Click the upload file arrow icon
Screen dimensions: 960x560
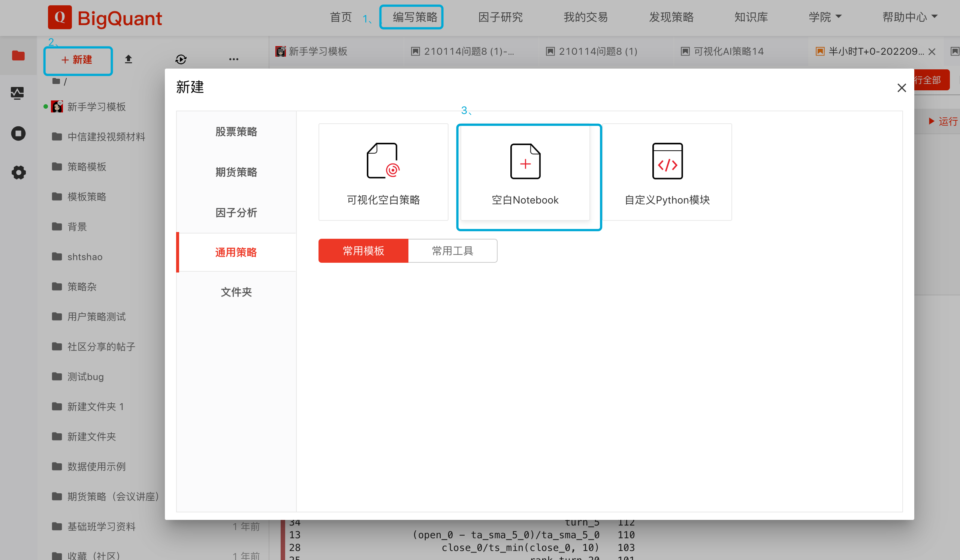point(129,60)
